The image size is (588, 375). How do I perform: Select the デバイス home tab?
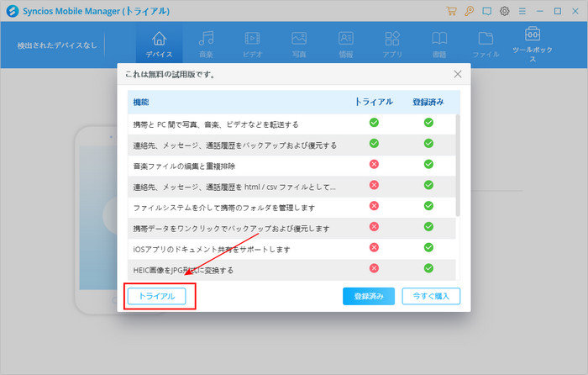coord(159,45)
